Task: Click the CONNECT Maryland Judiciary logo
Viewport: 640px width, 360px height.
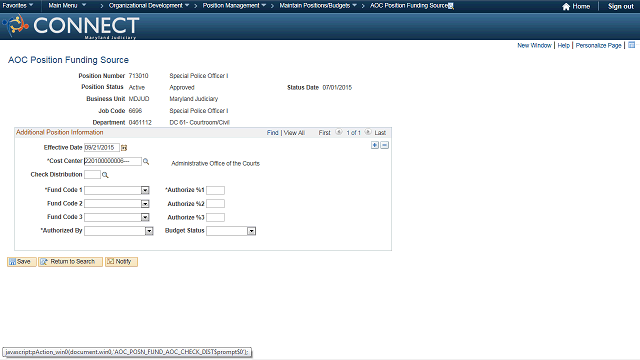Action: pyautogui.click(x=71, y=27)
